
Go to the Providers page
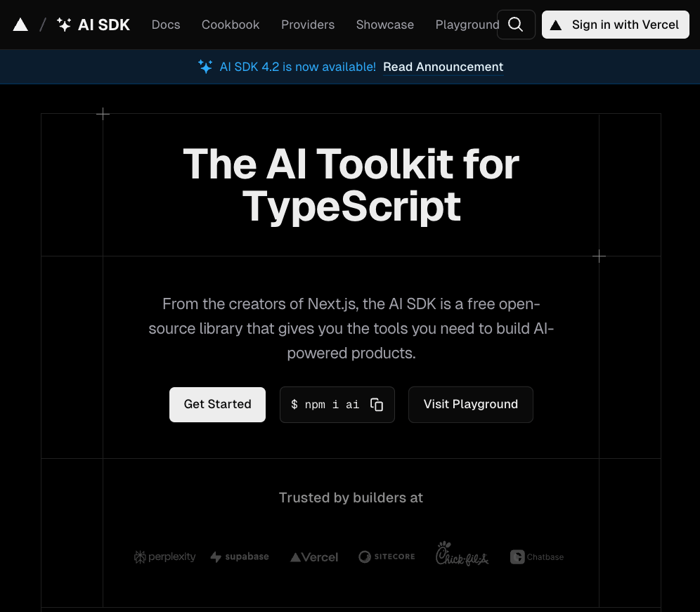(308, 25)
